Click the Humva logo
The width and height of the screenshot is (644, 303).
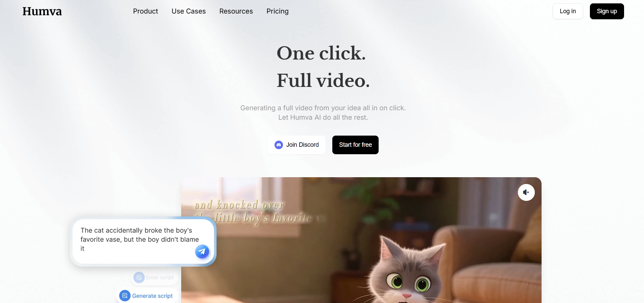click(42, 11)
